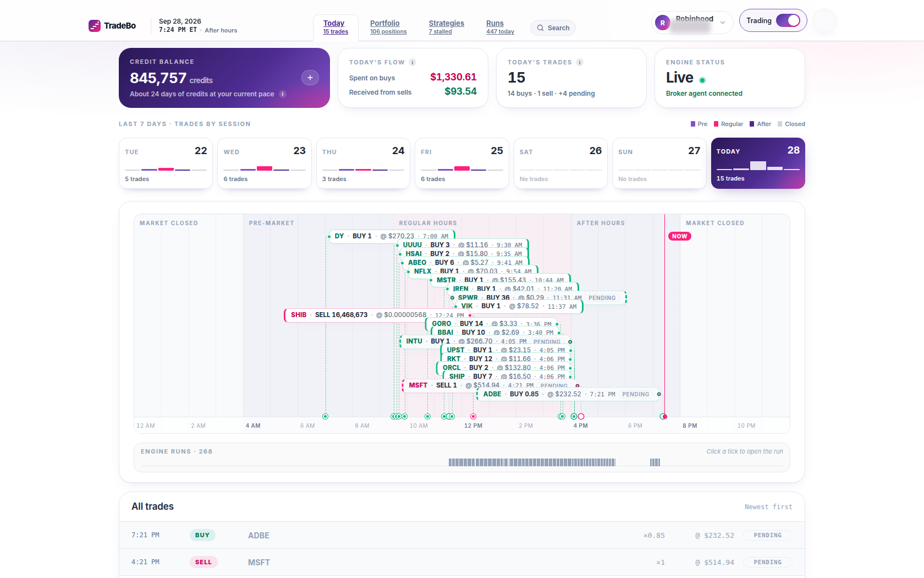The width and height of the screenshot is (924, 578).
Task: Add credits with the plus button
Action: coord(310,78)
